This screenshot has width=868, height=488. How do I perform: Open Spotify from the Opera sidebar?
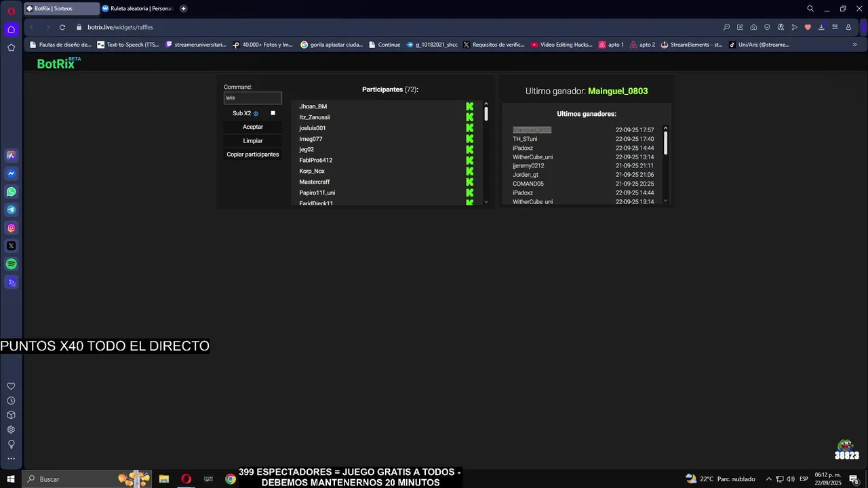click(x=11, y=264)
